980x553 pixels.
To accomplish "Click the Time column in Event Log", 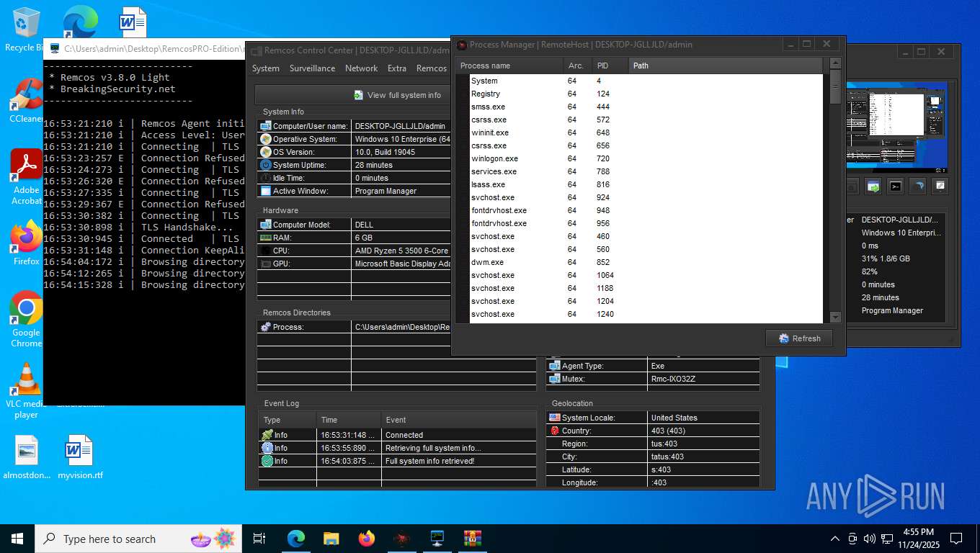I will (349, 420).
